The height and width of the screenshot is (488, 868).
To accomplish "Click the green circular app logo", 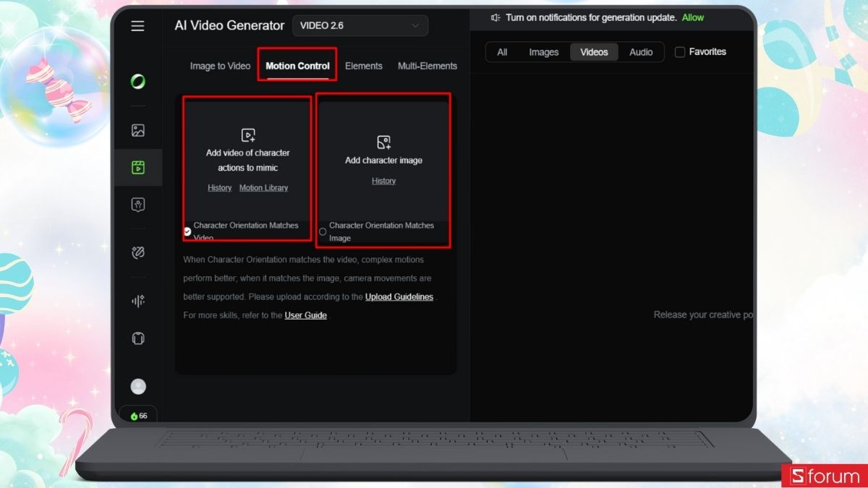I will pyautogui.click(x=138, y=82).
